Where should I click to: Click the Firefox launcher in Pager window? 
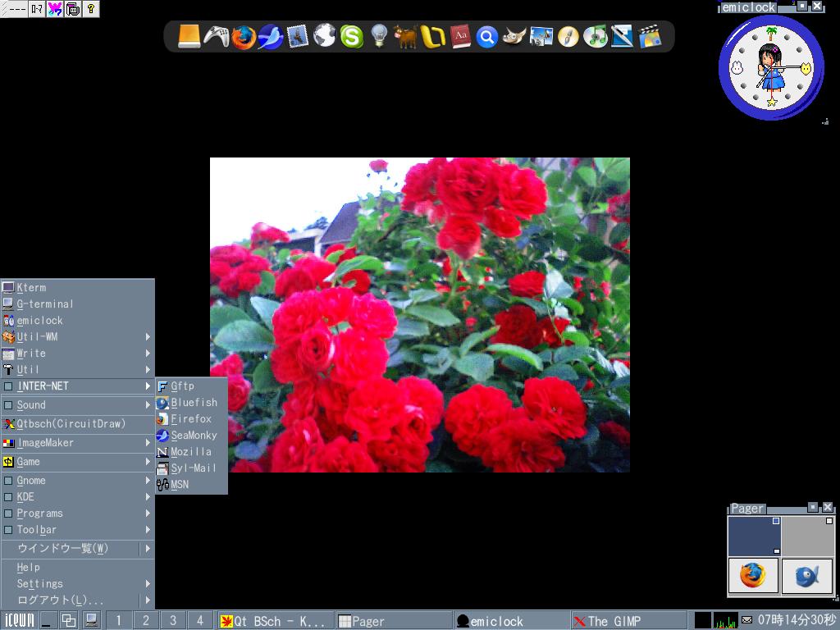coord(752,575)
